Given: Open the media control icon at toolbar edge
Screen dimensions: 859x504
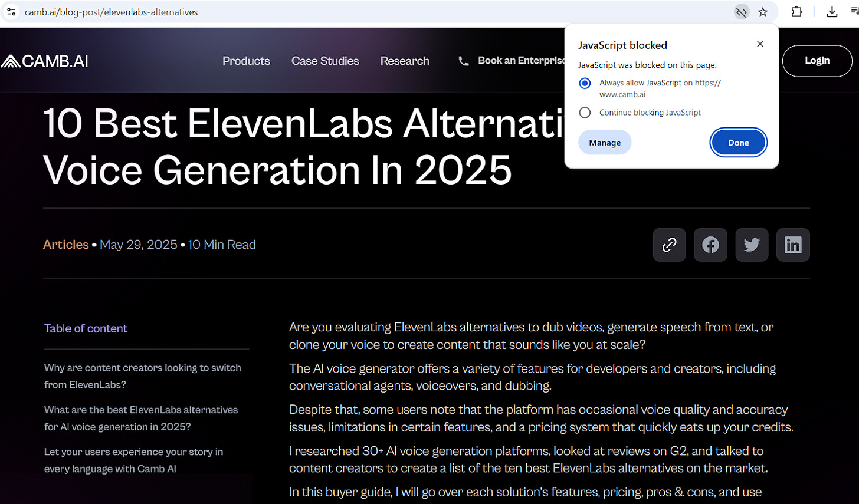Looking at the screenshot, I should tap(855, 12).
